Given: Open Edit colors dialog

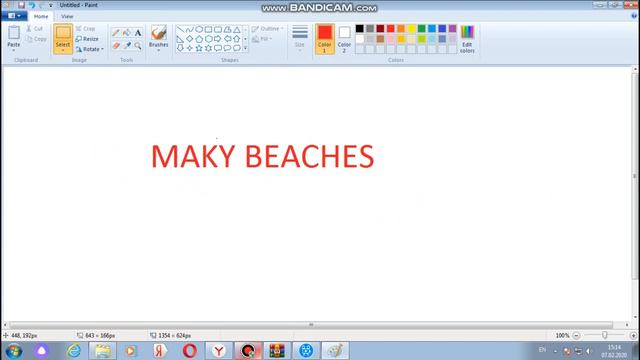Looking at the screenshot, I should 467,39.
